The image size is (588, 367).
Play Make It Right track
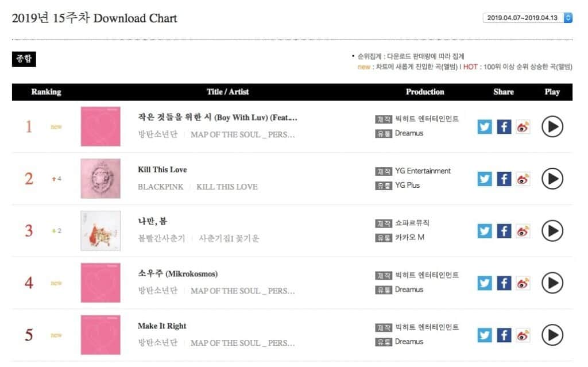click(552, 335)
